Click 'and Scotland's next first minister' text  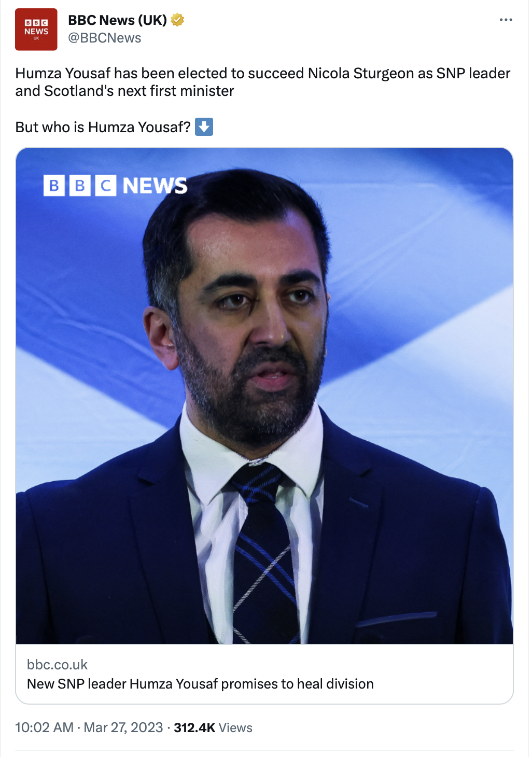(125, 91)
